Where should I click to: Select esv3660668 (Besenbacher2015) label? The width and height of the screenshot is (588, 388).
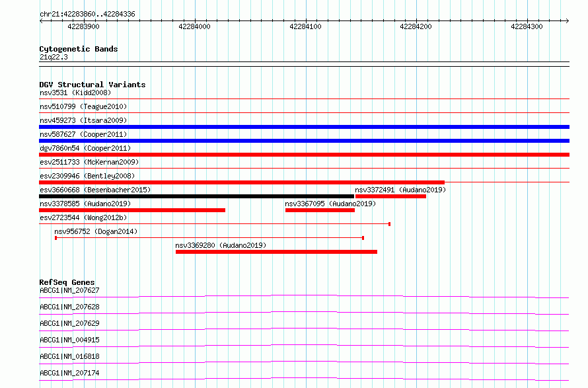click(x=95, y=190)
